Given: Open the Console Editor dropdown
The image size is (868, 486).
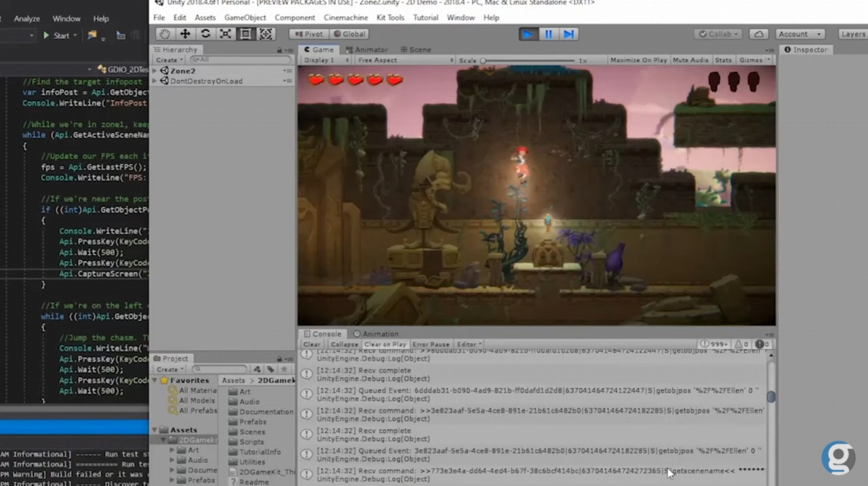Looking at the screenshot, I should tap(468, 344).
